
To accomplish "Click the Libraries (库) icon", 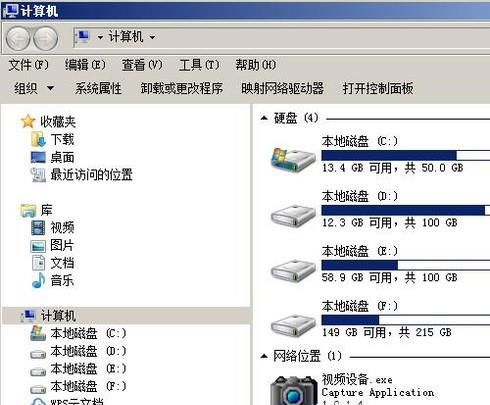I will coord(28,210).
